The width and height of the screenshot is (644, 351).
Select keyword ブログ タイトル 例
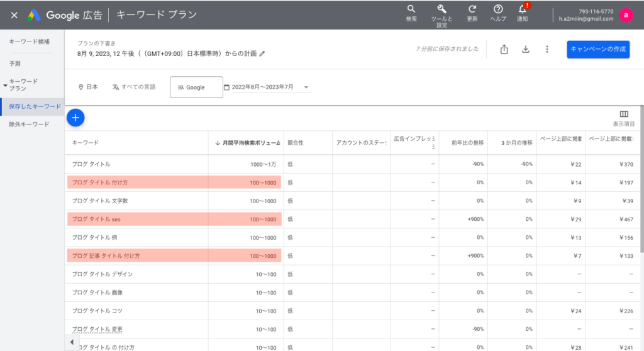(x=94, y=238)
